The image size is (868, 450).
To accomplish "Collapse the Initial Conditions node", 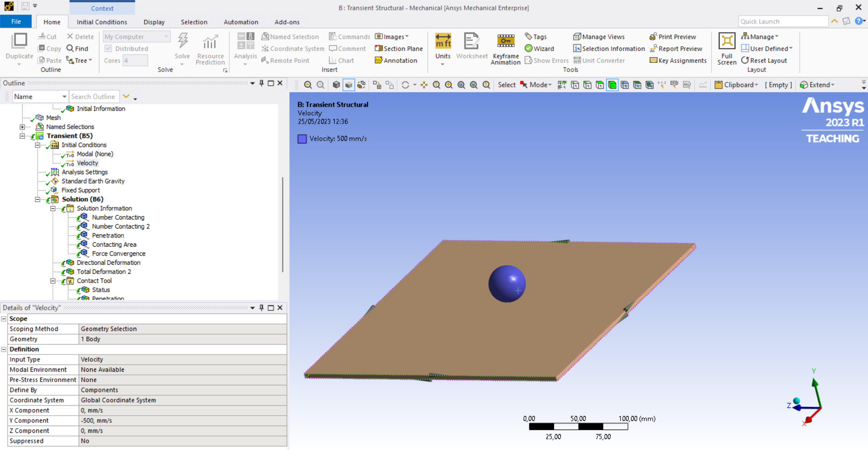I will point(38,145).
